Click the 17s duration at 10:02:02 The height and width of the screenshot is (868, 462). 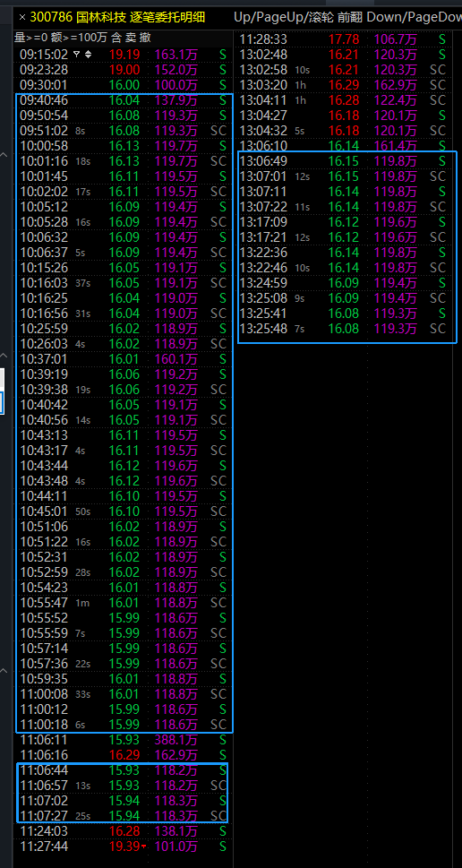click(82, 192)
